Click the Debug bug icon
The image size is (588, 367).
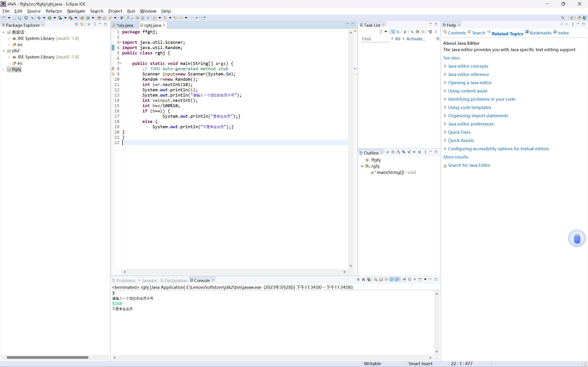click(39, 18)
